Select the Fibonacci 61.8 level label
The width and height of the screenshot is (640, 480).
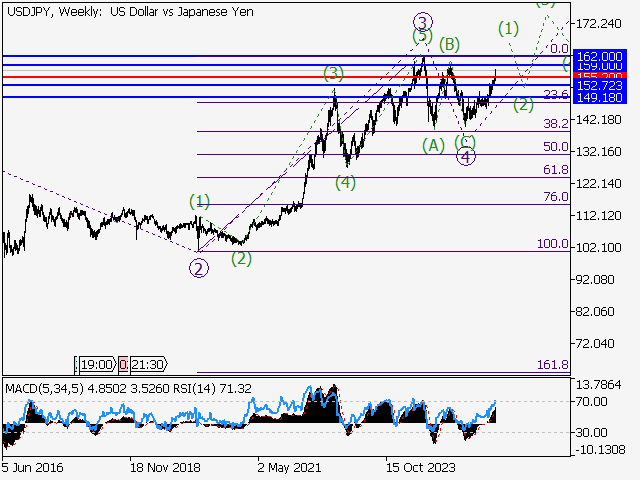coord(555,171)
